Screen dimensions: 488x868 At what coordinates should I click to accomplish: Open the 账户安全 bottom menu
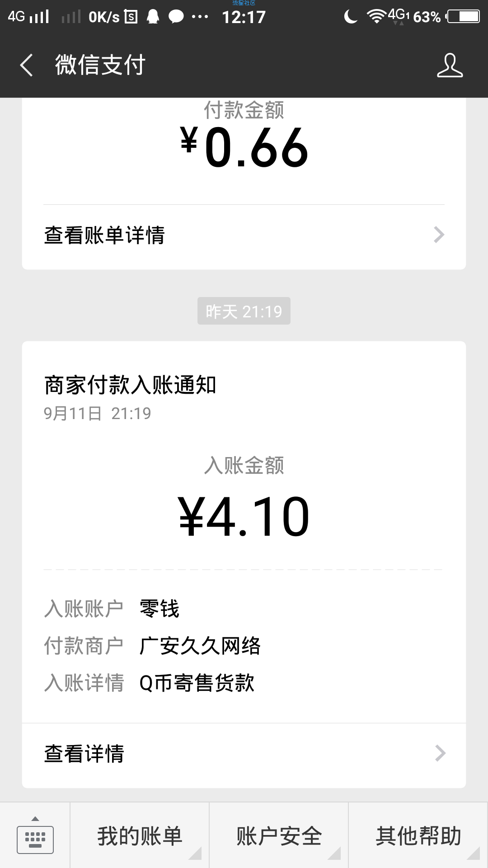(x=279, y=835)
